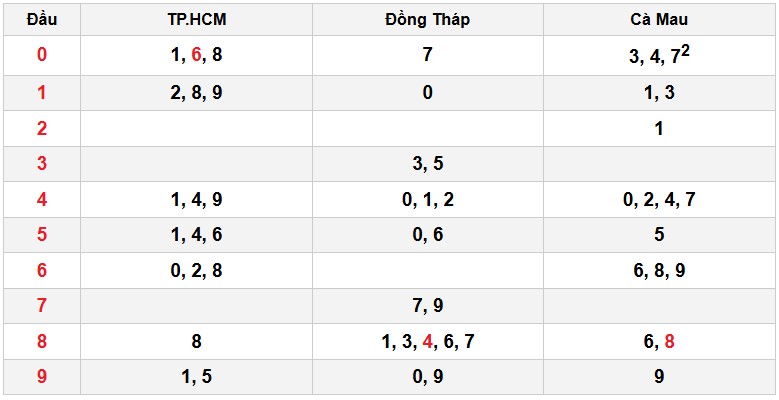Select the red row label 0
The height and width of the screenshot is (400, 779).
click(x=41, y=55)
